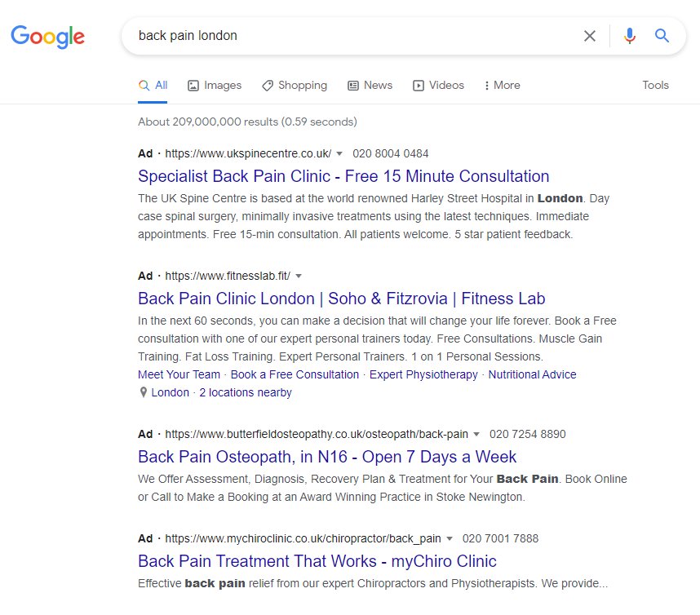Click the ukspinecentre.co.uk URL text

click(248, 153)
